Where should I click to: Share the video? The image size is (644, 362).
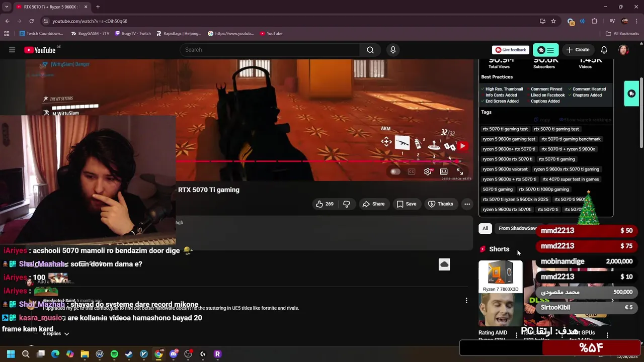tap(373, 204)
